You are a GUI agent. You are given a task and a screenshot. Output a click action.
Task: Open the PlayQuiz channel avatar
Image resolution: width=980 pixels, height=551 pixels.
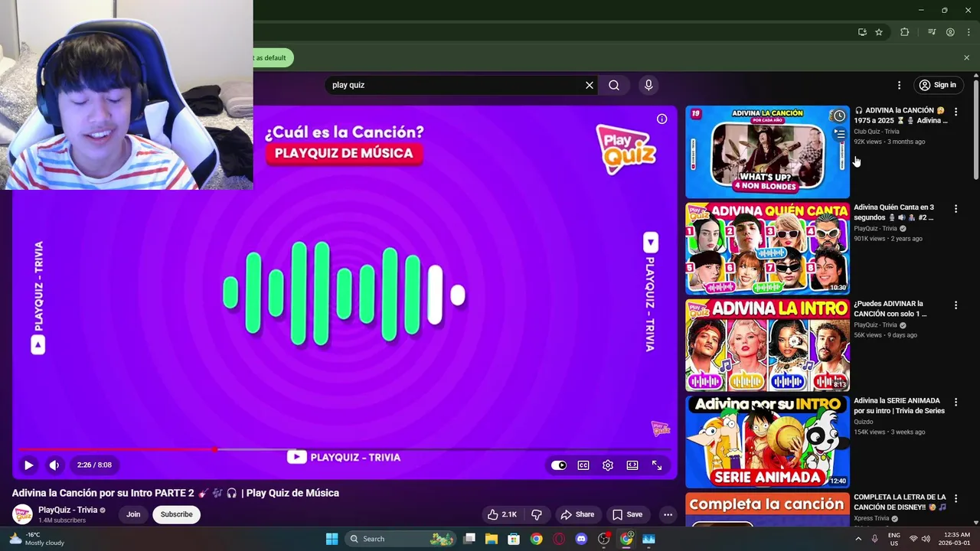coord(22,514)
